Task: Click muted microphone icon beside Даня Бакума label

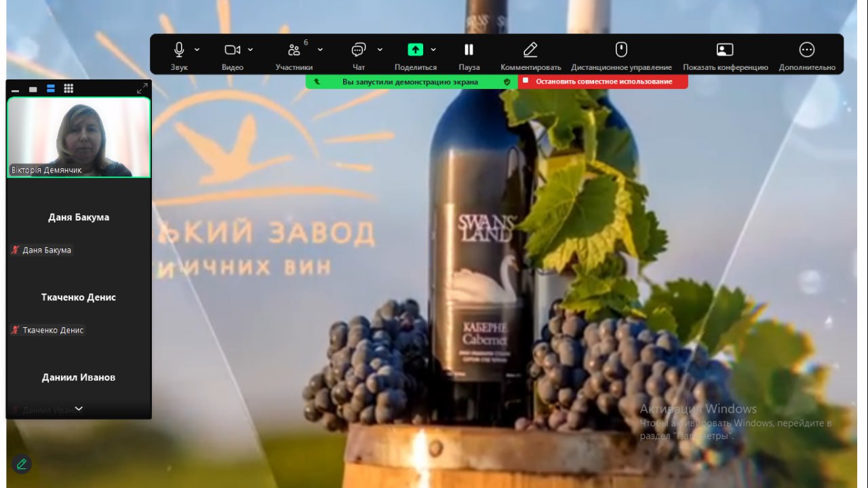Action: point(16,250)
